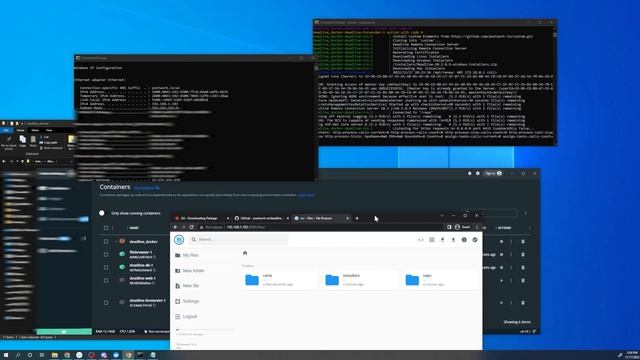Click New folder in File Browser sidebar
The width and height of the screenshot is (640, 360).
click(x=189, y=271)
